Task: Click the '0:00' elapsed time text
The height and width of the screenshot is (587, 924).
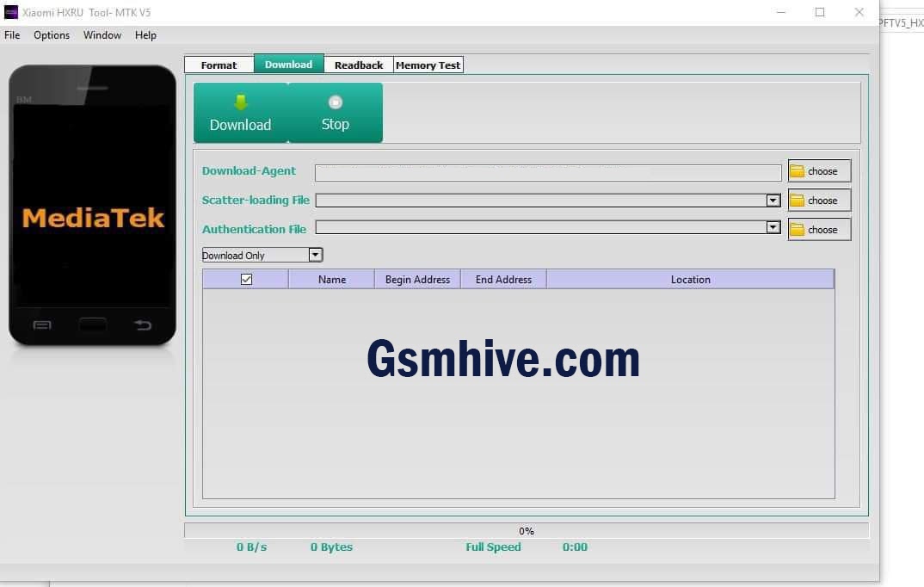Action: pos(575,547)
